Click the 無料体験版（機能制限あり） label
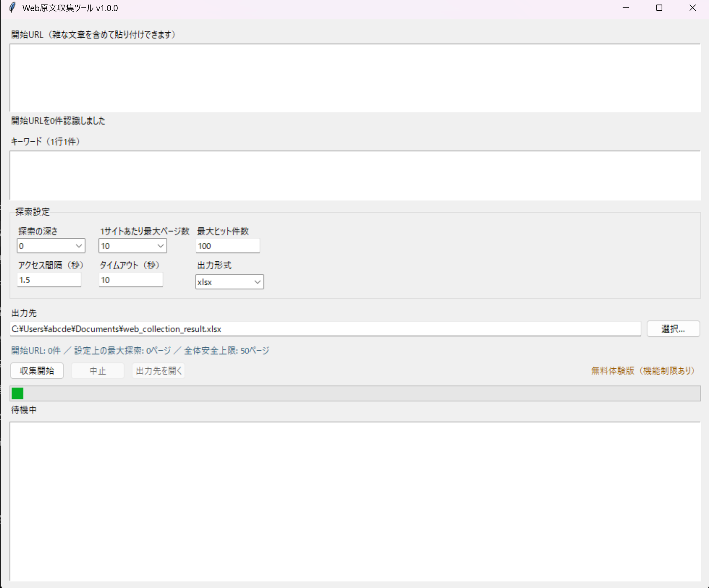Image resolution: width=709 pixels, height=588 pixels. pos(643,370)
